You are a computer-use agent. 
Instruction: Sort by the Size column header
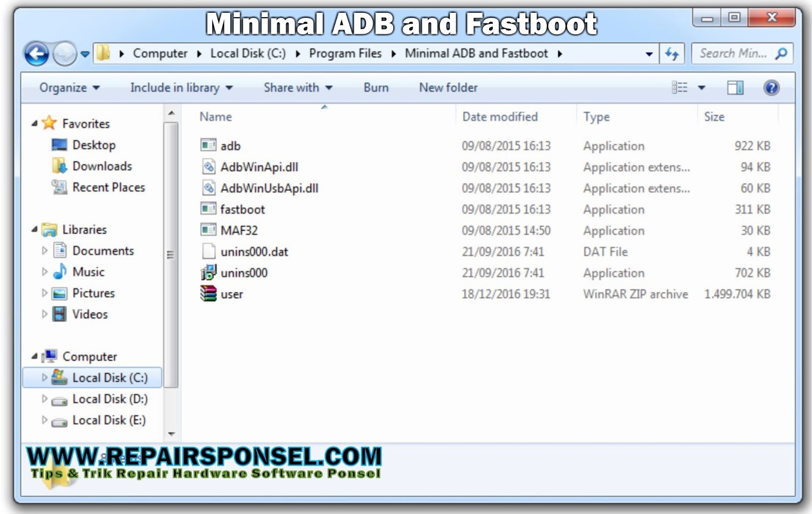pos(714,117)
